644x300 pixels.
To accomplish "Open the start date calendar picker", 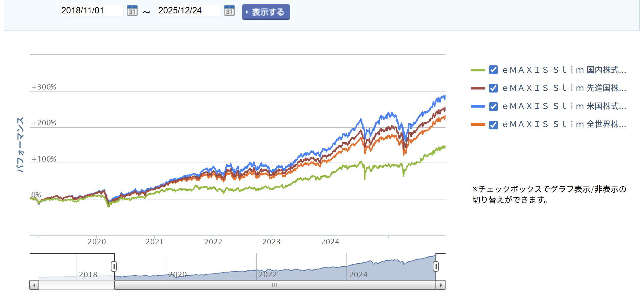I will click(x=132, y=11).
